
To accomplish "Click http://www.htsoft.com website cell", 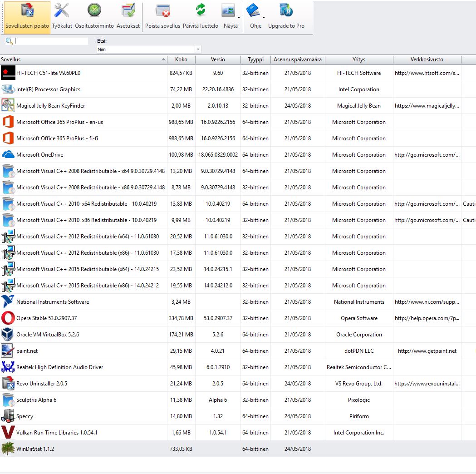I will click(x=427, y=73).
